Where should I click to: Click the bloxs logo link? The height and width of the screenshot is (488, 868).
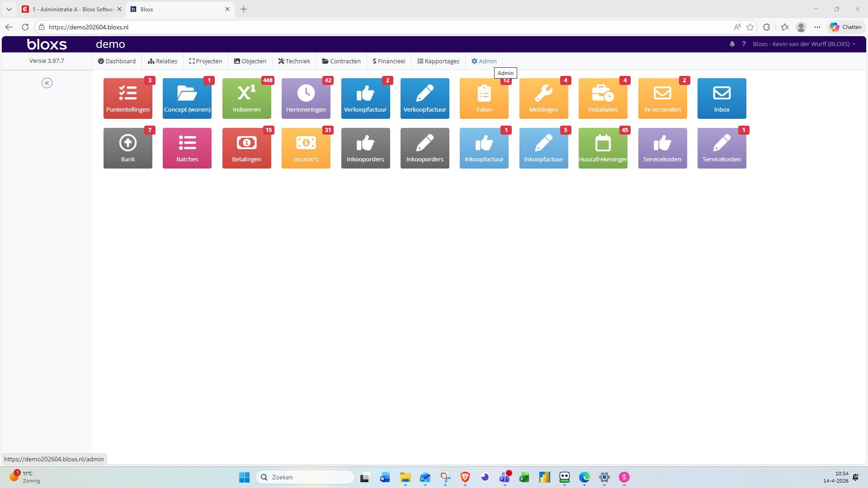pyautogui.click(x=47, y=44)
